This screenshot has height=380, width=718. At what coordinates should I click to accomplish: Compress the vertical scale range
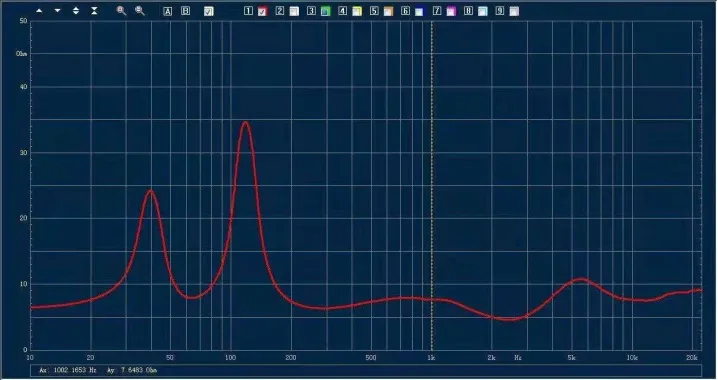94,11
